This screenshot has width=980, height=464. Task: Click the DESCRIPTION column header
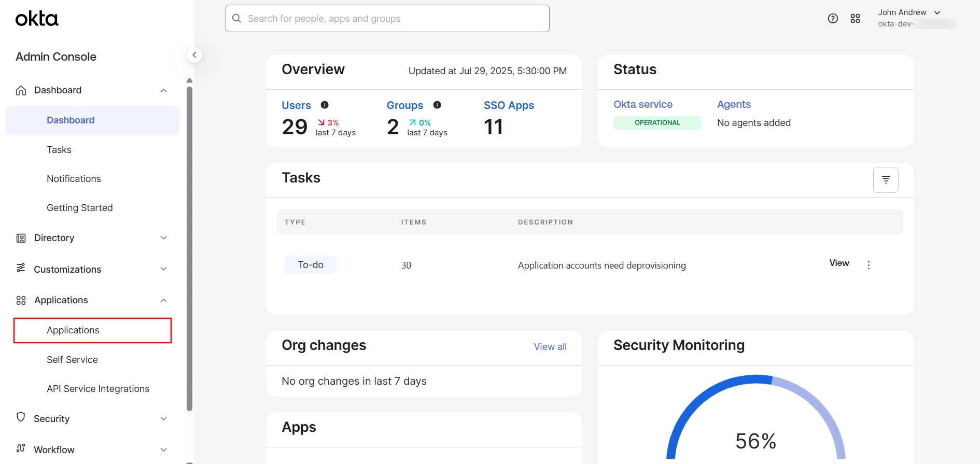pos(545,222)
